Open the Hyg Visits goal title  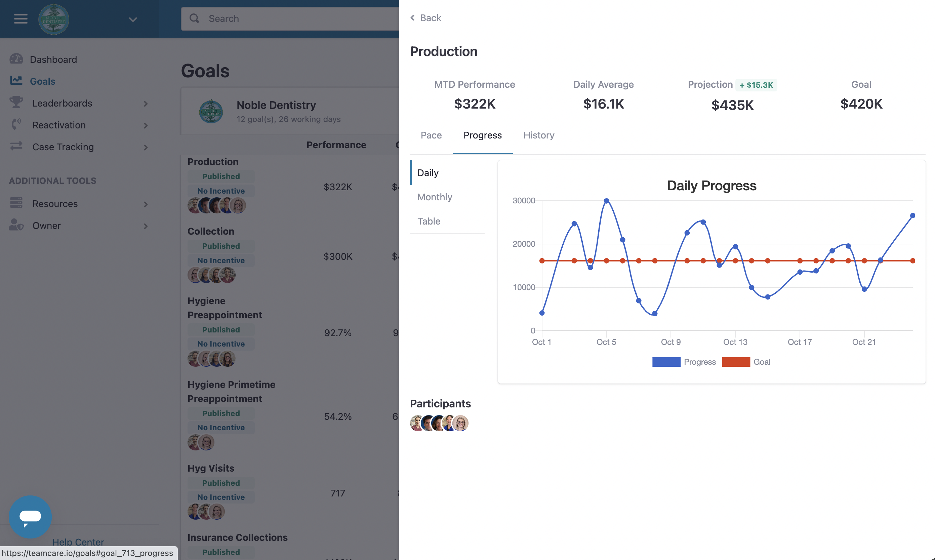point(211,468)
